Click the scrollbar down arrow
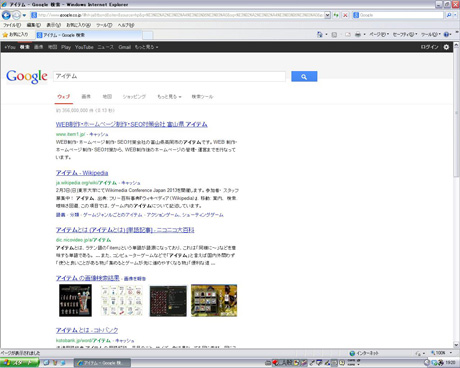 (x=456, y=345)
